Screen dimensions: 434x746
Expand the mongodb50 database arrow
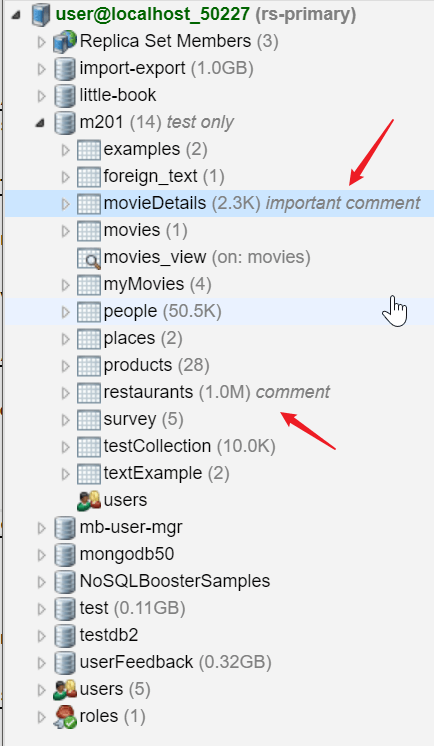pos(41,555)
